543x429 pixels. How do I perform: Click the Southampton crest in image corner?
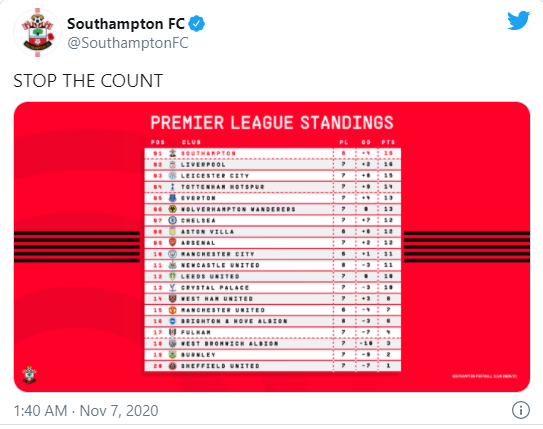coord(29,375)
